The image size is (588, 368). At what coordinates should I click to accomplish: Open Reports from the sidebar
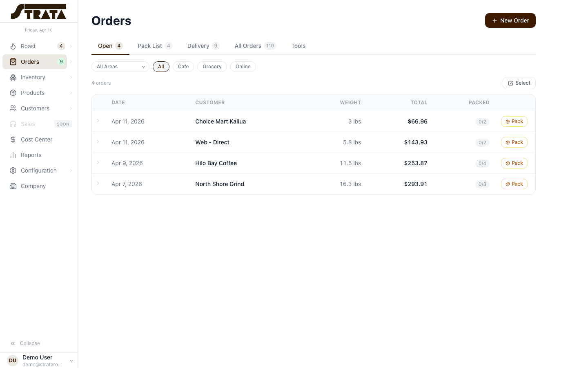[x=13, y=155]
